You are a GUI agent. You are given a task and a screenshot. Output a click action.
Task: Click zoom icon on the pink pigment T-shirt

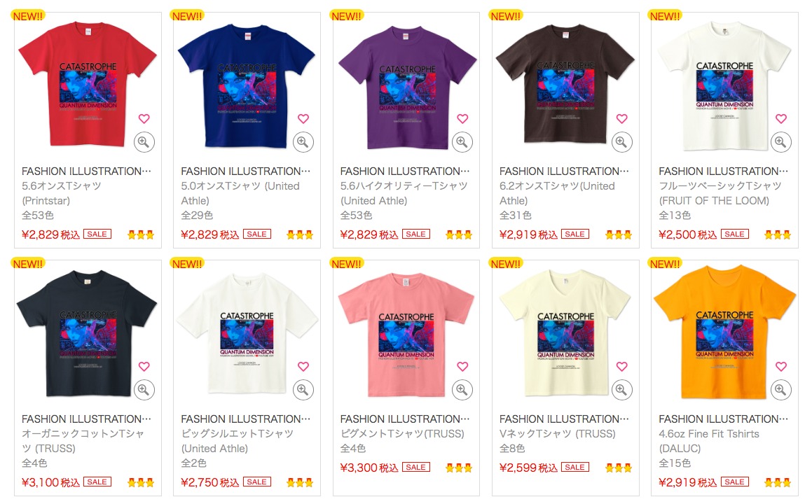[462, 390]
